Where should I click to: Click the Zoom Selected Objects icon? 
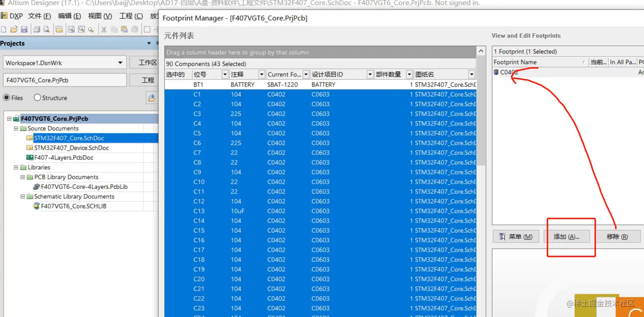pos(91,29)
